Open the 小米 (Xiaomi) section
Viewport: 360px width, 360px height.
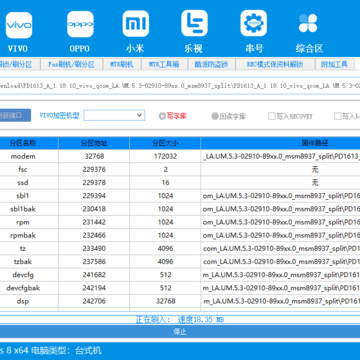135,32
